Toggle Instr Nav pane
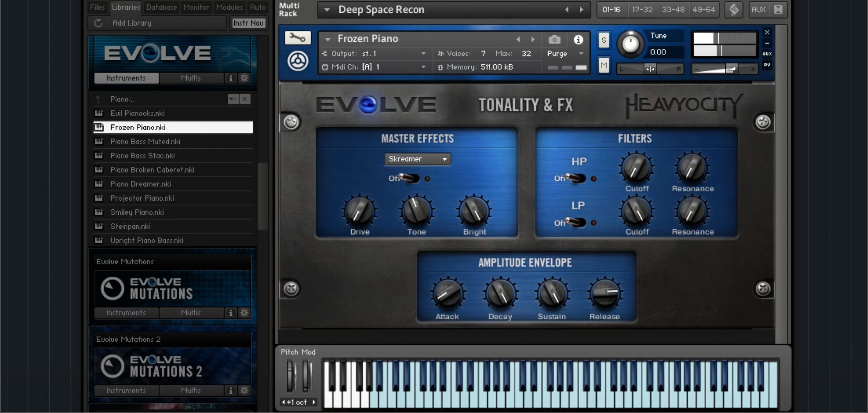This screenshot has height=413, width=868. (x=248, y=23)
